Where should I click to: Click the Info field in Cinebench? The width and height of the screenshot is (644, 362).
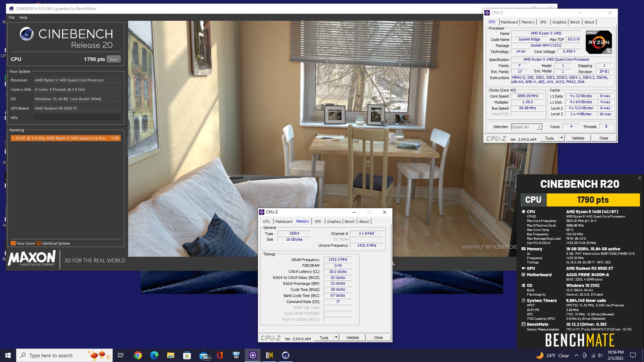click(x=77, y=118)
